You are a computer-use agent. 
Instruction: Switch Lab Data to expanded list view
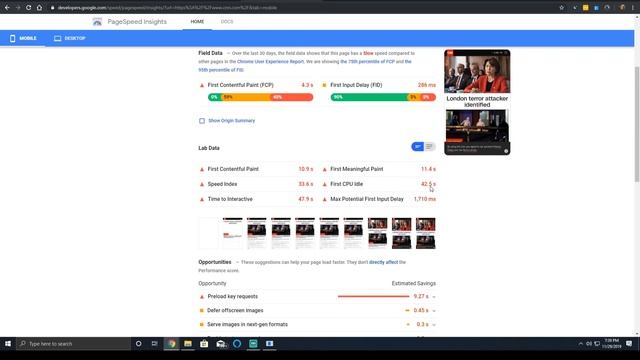(x=429, y=147)
